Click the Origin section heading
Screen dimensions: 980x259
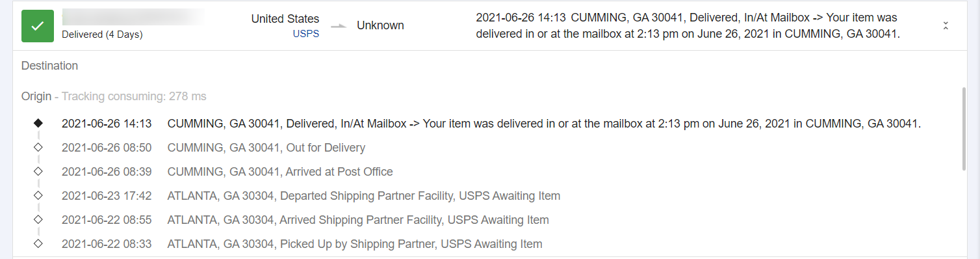36,96
